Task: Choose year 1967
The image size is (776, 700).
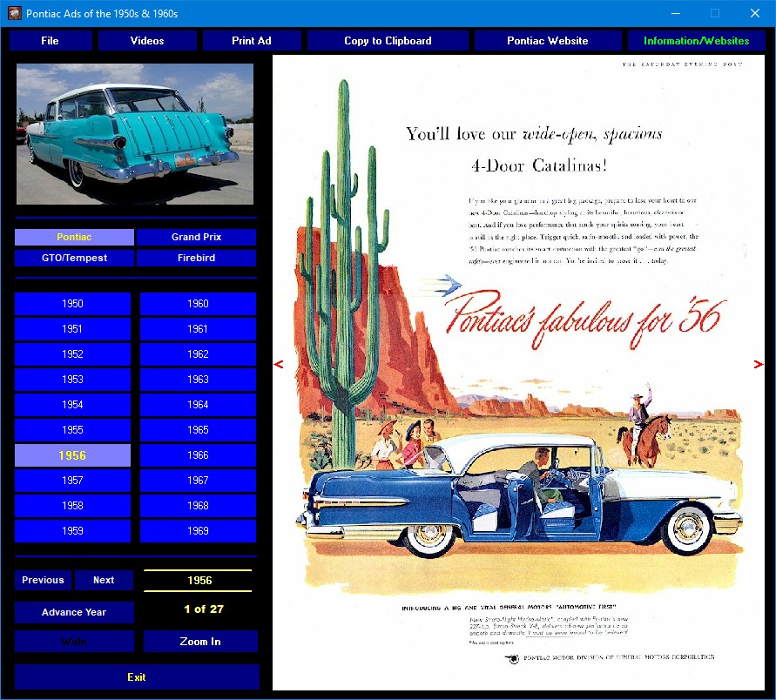Action: [x=198, y=481]
